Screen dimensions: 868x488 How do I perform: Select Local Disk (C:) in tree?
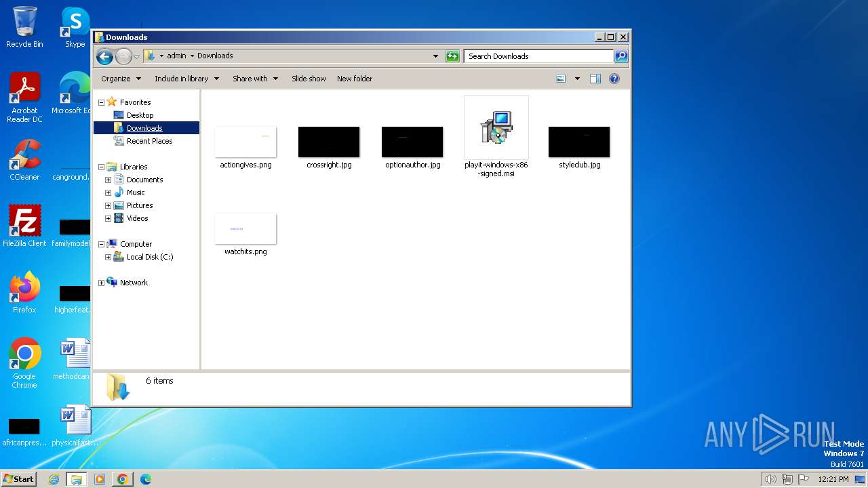pos(150,257)
